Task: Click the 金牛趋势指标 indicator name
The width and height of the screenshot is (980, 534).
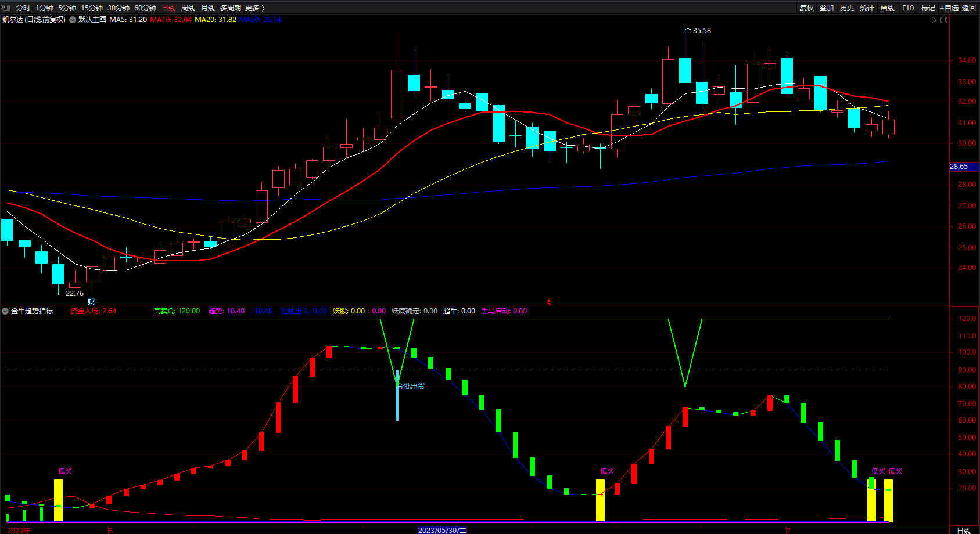Action: 32,311
